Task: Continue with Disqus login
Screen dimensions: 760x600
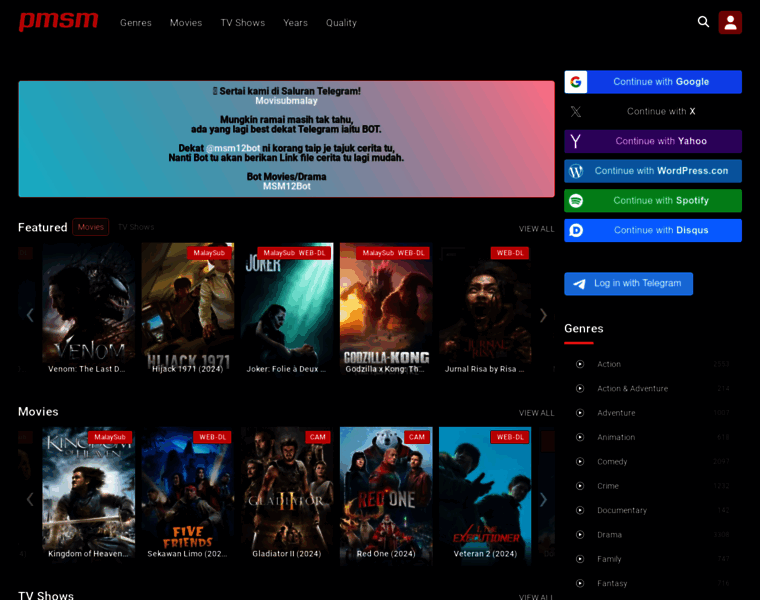Action: (653, 230)
